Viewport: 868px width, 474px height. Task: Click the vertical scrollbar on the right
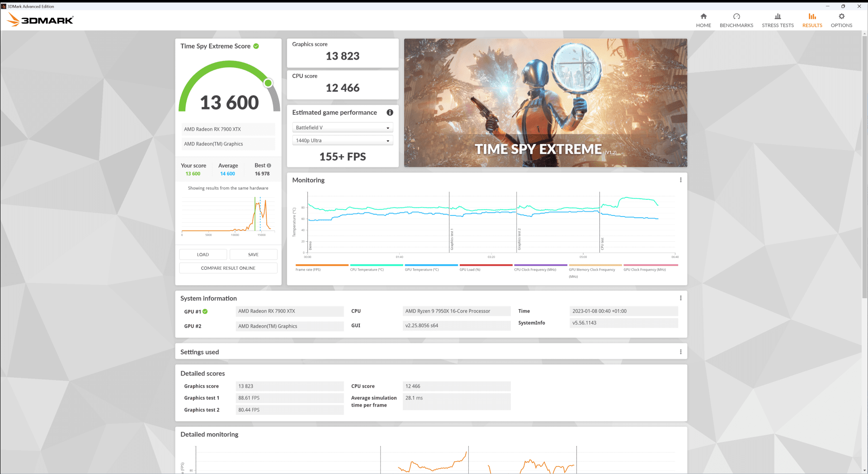[x=864, y=167]
